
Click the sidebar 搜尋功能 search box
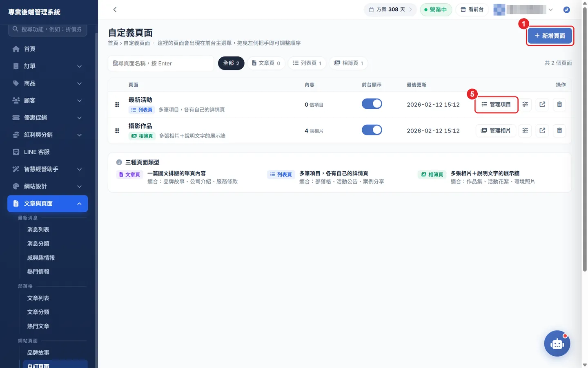pos(48,29)
